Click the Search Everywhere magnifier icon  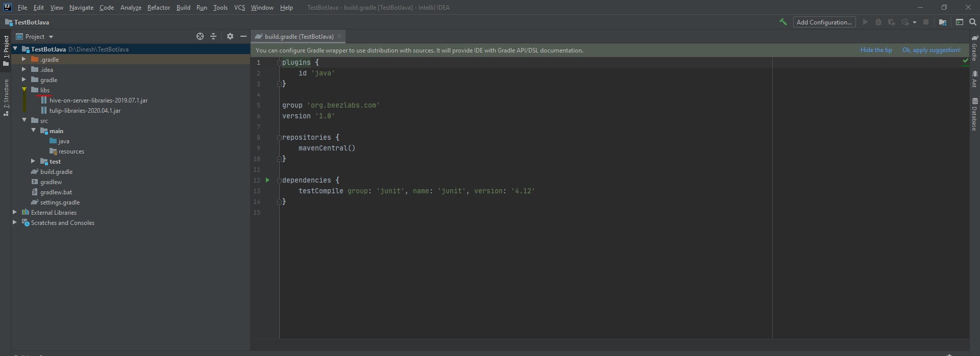point(973,22)
